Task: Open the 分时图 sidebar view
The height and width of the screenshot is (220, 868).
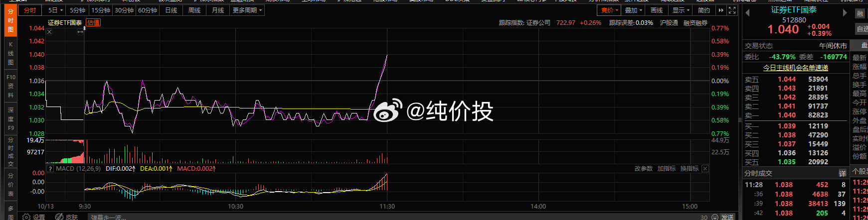Action: 10,20
